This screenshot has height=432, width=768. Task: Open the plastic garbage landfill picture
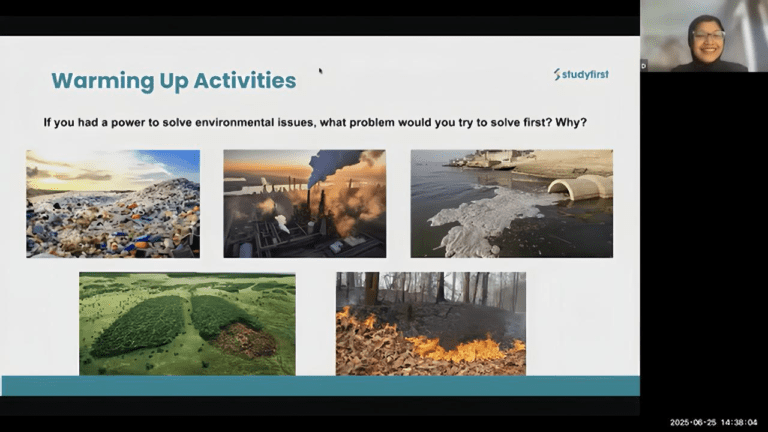[x=113, y=204]
